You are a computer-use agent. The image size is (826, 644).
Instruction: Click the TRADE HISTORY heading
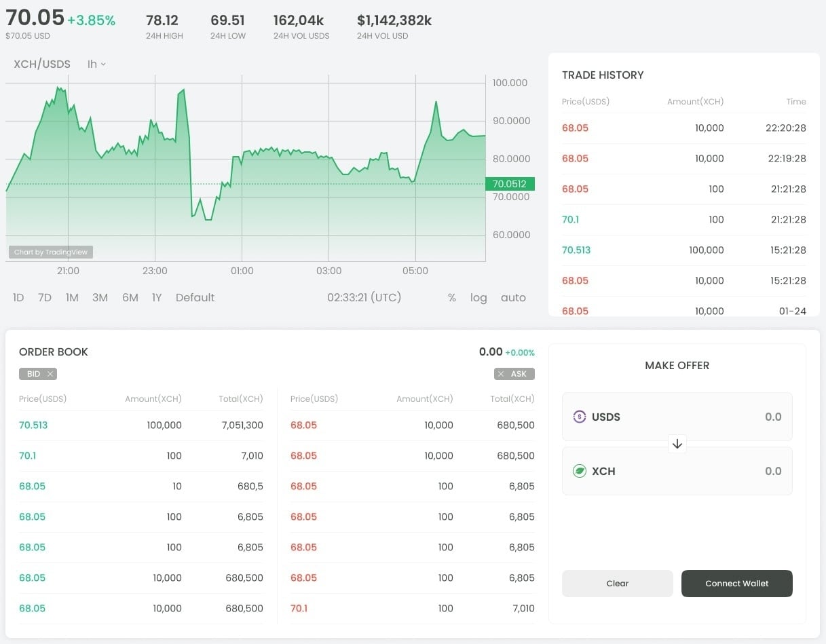[603, 75]
